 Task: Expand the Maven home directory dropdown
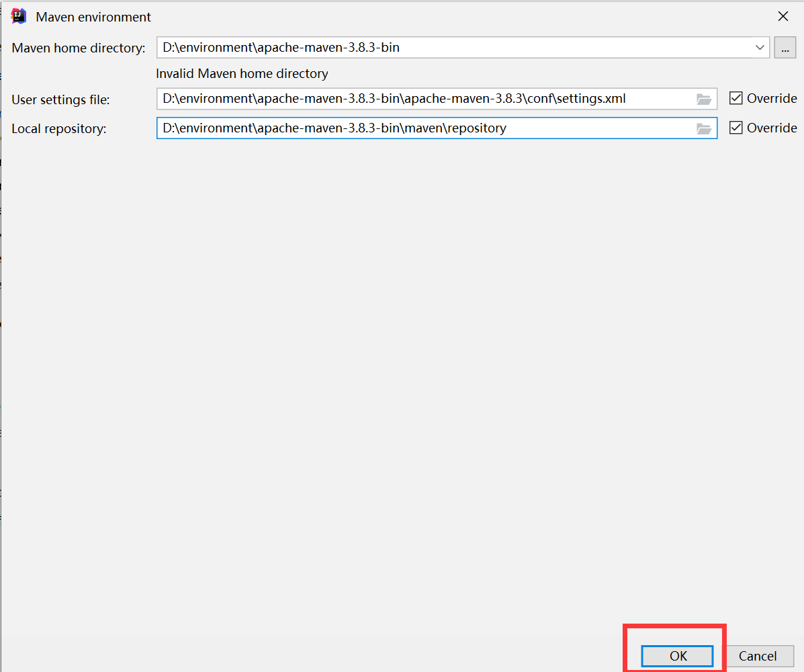[760, 48]
